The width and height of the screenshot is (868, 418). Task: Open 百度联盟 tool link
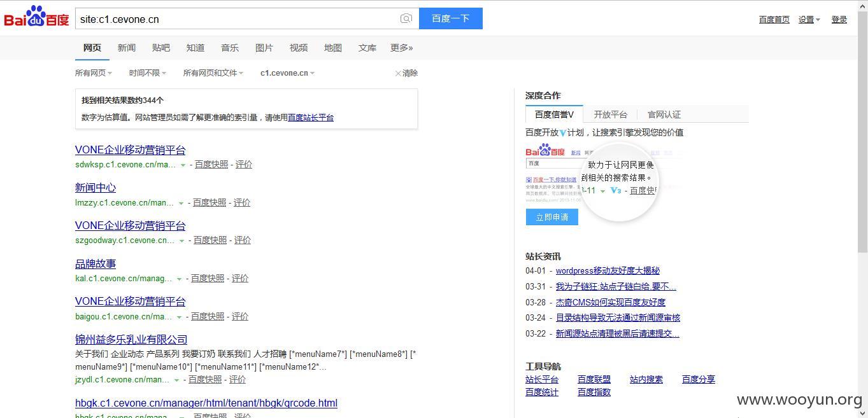click(594, 379)
